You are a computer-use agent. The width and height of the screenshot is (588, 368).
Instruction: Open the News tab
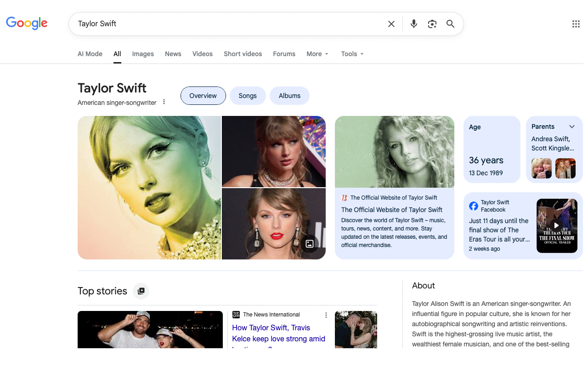173,54
